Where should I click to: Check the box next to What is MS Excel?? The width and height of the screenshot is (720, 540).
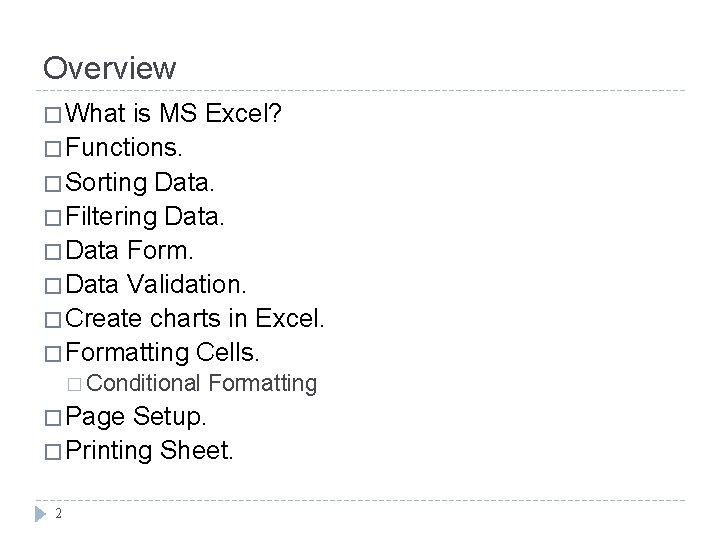click(53, 115)
